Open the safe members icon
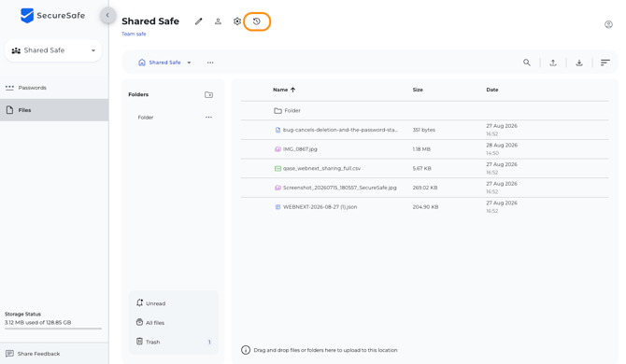The image size is (626, 364). [218, 21]
